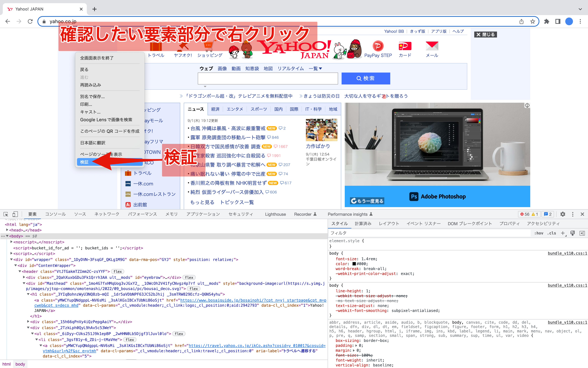Screen dimensions: 588x368
Task: Click the body breadcrumb at bottom
Action: (20, 364)
